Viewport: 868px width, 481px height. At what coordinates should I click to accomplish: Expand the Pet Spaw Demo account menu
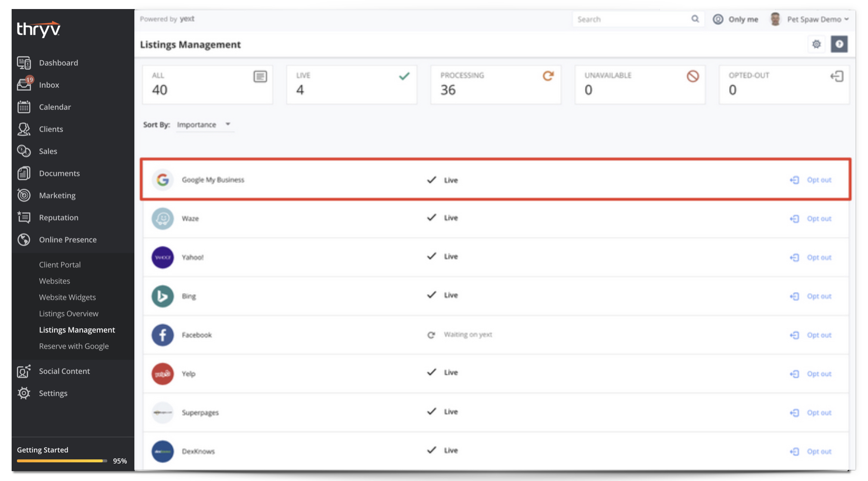click(818, 19)
